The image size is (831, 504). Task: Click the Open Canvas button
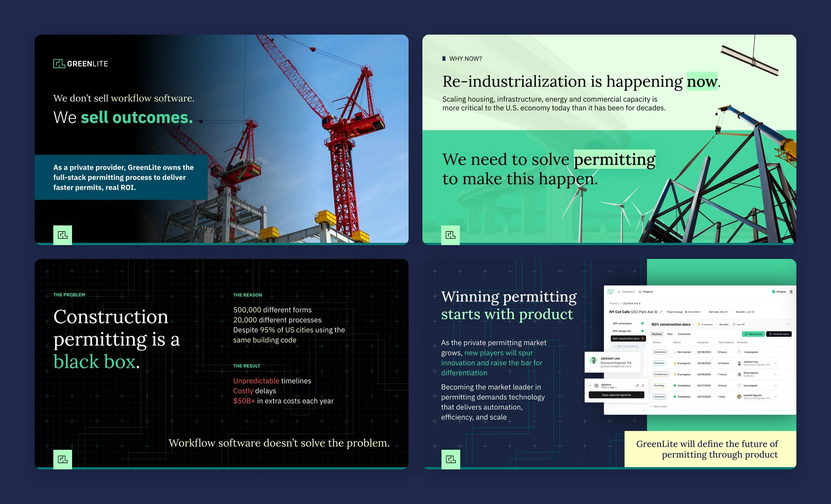pyautogui.click(x=753, y=334)
